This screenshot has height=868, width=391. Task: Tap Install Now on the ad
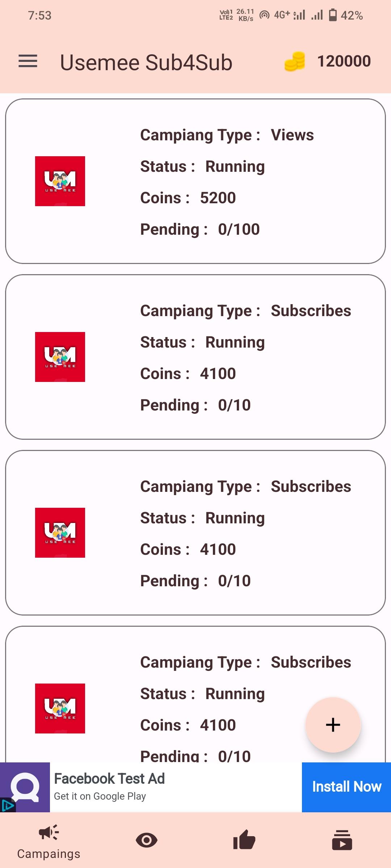[x=346, y=787]
